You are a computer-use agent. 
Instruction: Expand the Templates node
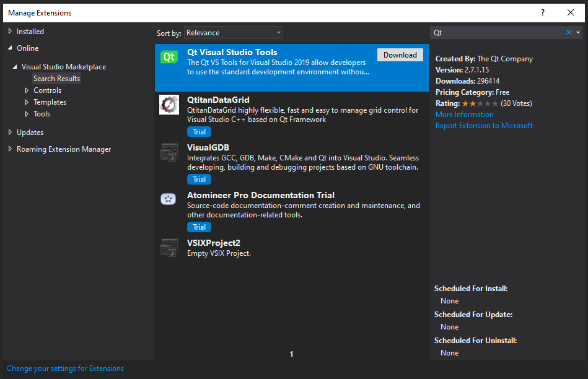(27, 102)
